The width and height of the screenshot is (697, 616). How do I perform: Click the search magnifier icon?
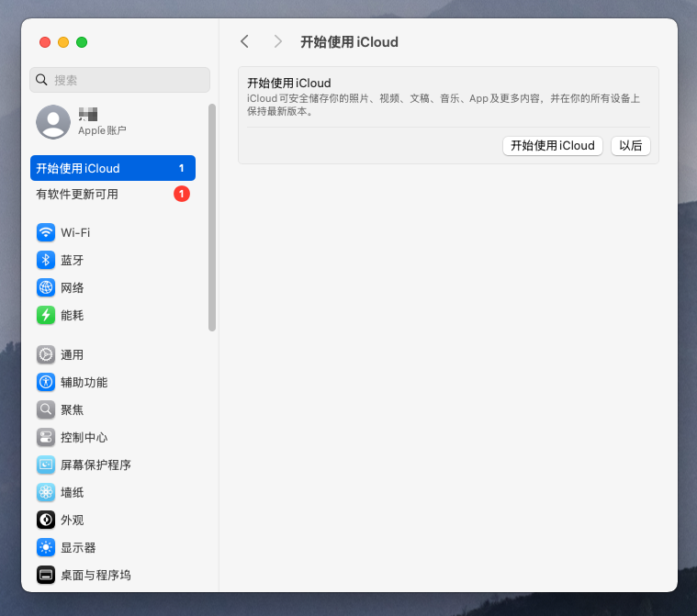[x=41, y=80]
